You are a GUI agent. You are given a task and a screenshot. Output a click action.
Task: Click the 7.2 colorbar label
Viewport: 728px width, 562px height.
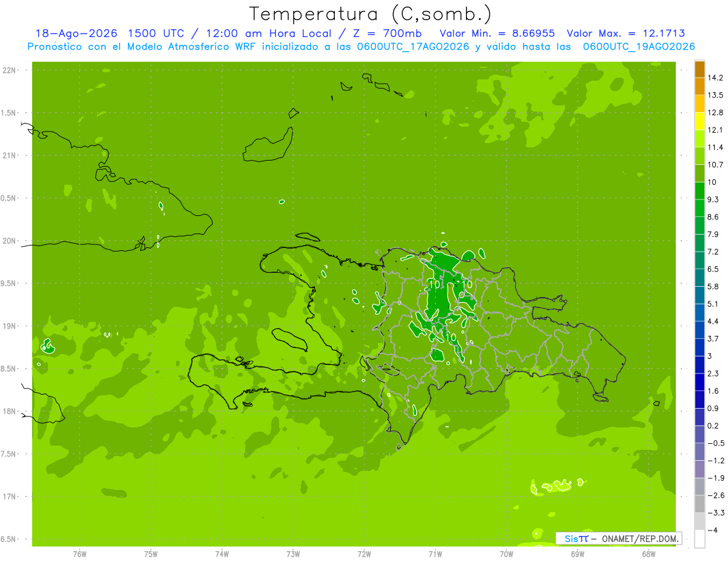pos(713,252)
